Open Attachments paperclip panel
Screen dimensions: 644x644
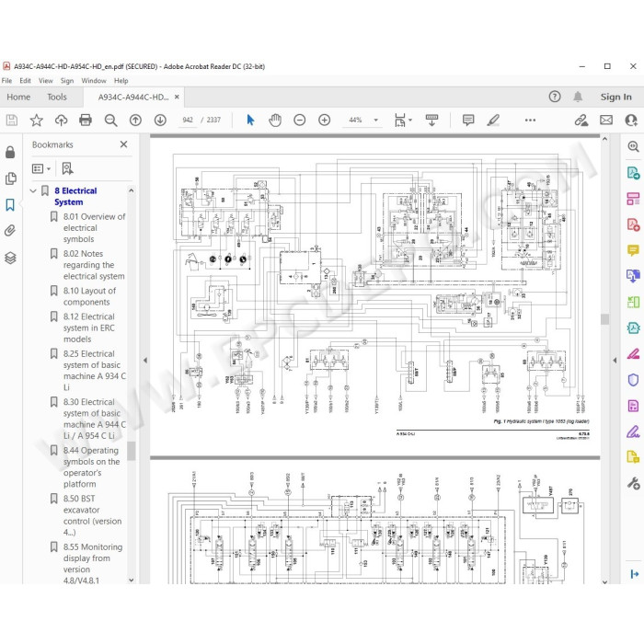coord(10,231)
